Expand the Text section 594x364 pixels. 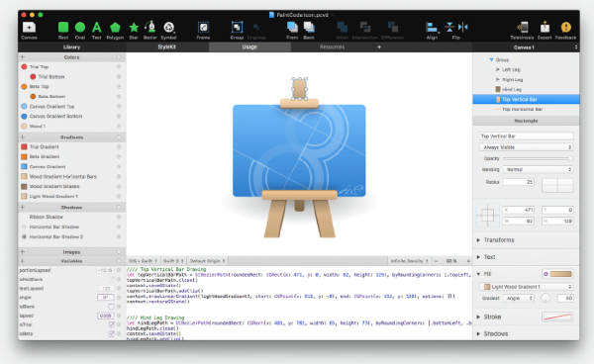click(478, 257)
